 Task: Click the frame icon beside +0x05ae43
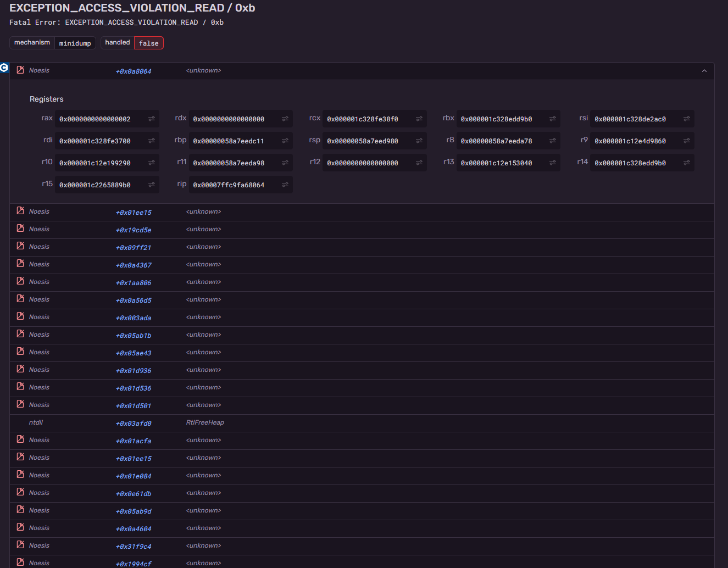click(x=20, y=352)
